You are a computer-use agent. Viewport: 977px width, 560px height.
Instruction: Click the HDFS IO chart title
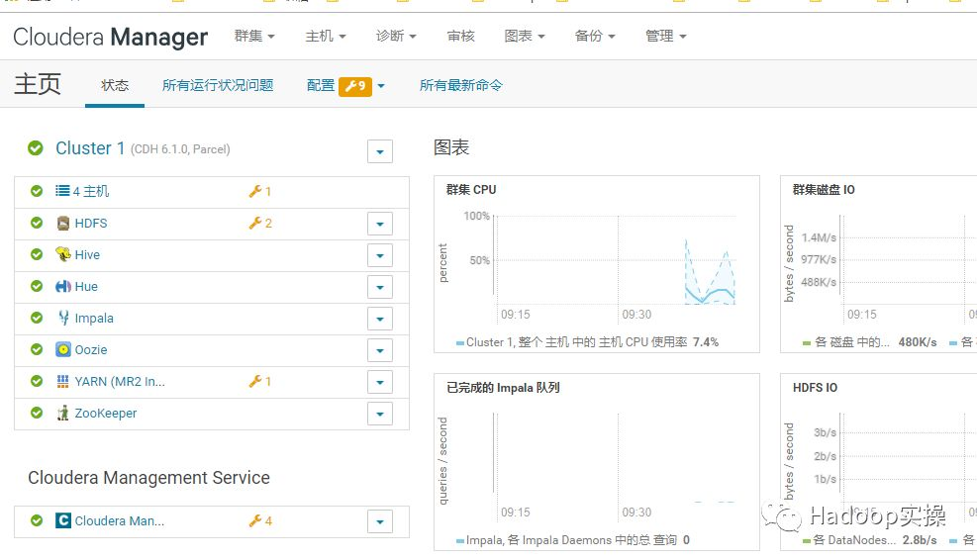[x=815, y=388]
